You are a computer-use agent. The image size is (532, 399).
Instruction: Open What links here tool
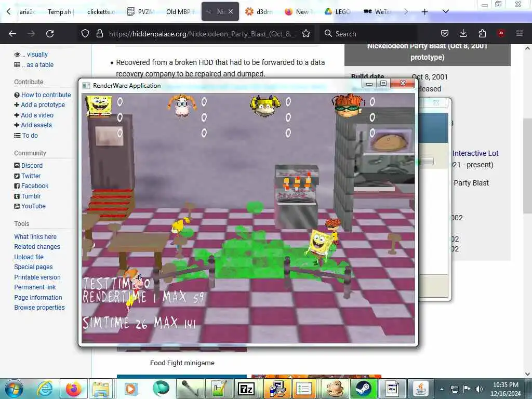pos(35,237)
